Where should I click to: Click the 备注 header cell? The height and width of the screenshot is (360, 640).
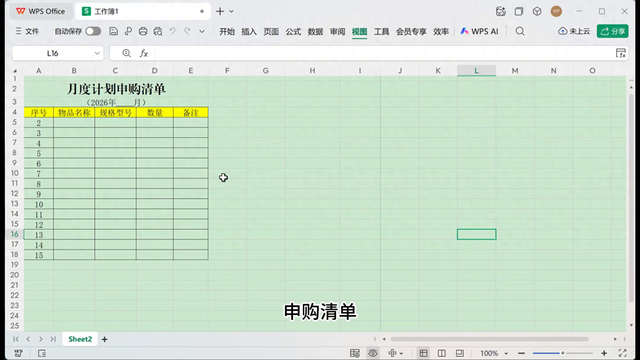point(191,113)
